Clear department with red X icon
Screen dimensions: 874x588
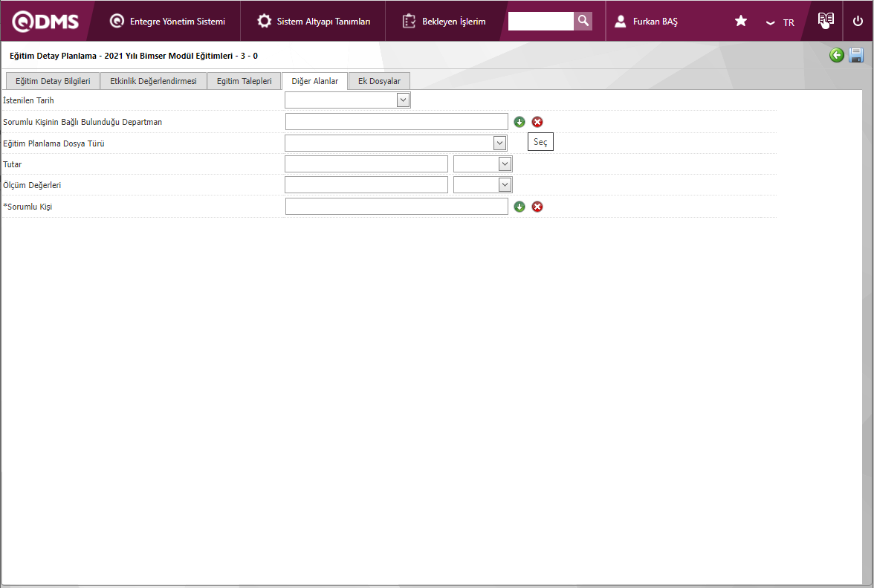[x=537, y=122]
